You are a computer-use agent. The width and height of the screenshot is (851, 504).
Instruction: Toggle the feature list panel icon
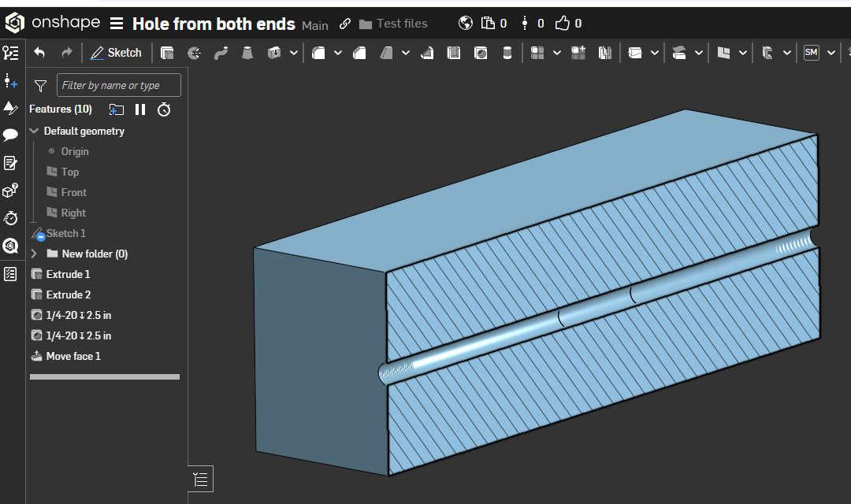tap(10, 53)
